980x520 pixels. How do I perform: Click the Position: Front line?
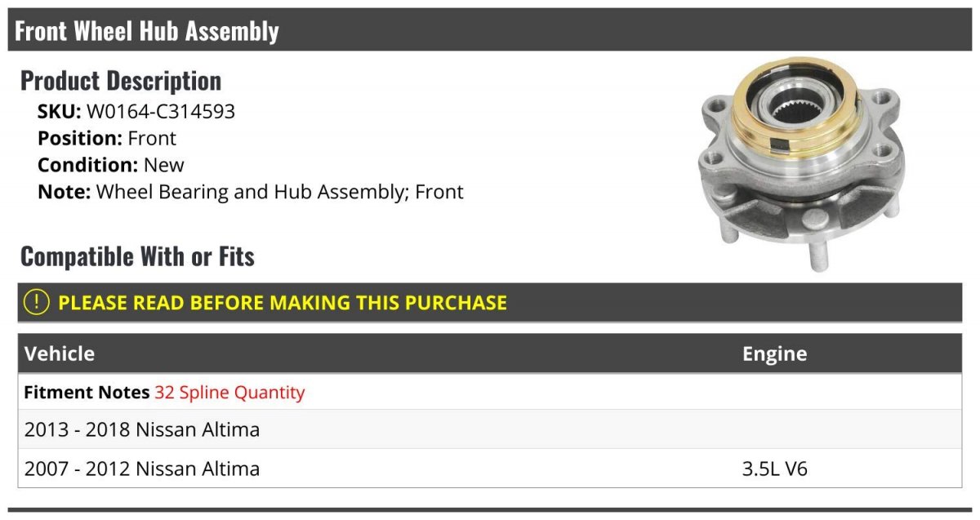(x=107, y=138)
